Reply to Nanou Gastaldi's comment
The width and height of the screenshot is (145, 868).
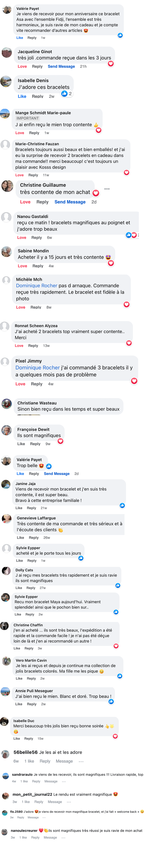[x=37, y=238]
